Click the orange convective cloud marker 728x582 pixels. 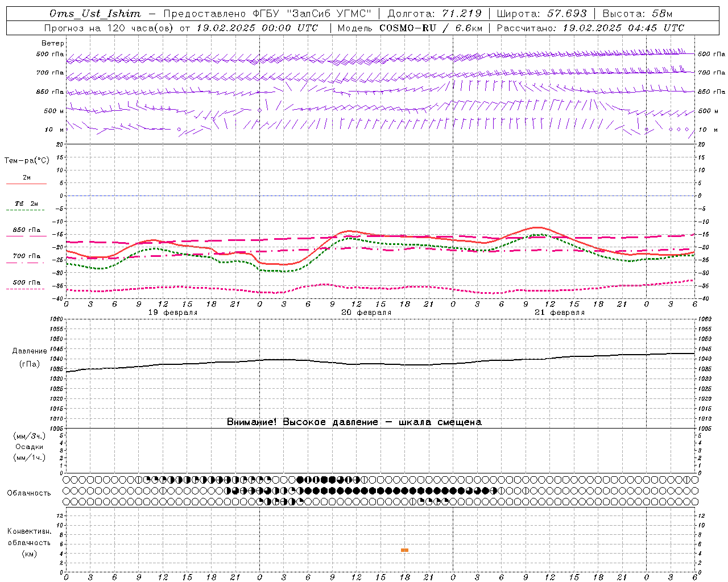[x=404, y=550]
